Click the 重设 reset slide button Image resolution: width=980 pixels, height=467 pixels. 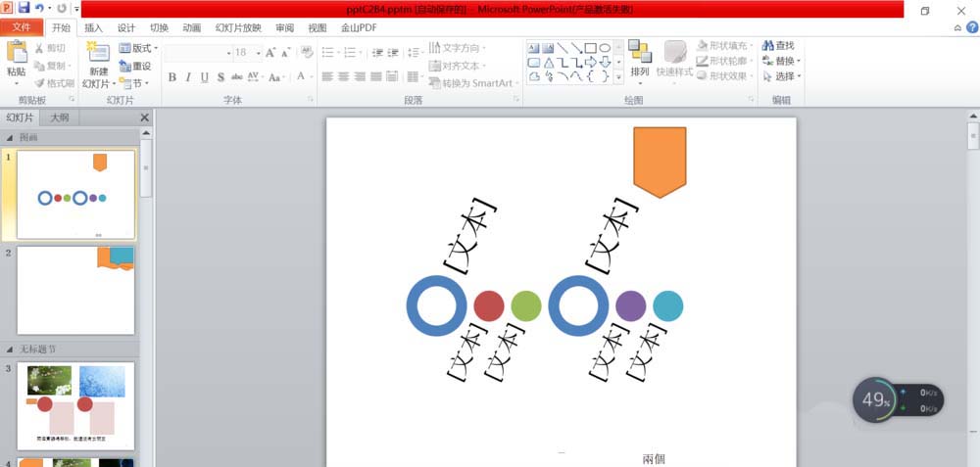135,66
